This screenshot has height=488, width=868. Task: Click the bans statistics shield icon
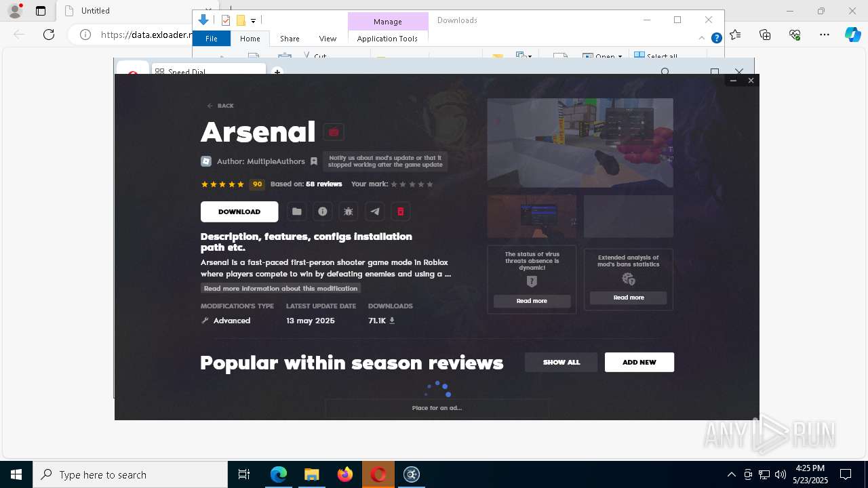click(629, 279)
